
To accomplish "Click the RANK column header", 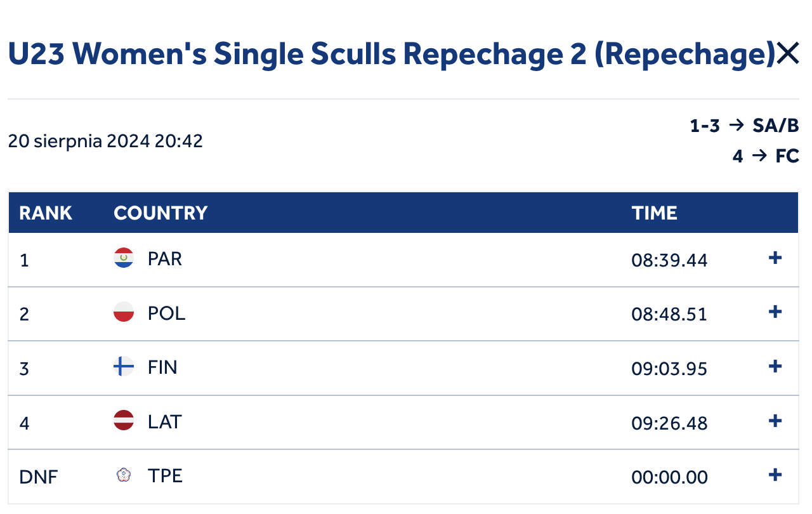I will [46, 213].
